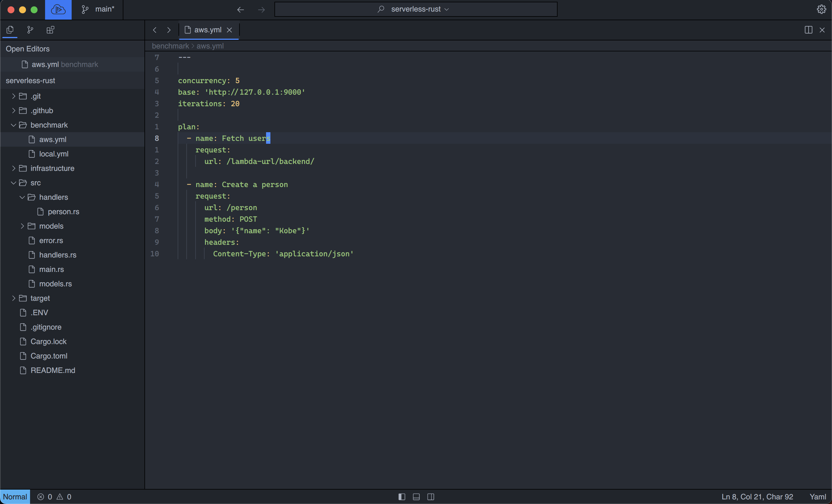This screenshot has height=504, width=832.
Task: Split the editor using the pane icon
Action: click(808, 30)
